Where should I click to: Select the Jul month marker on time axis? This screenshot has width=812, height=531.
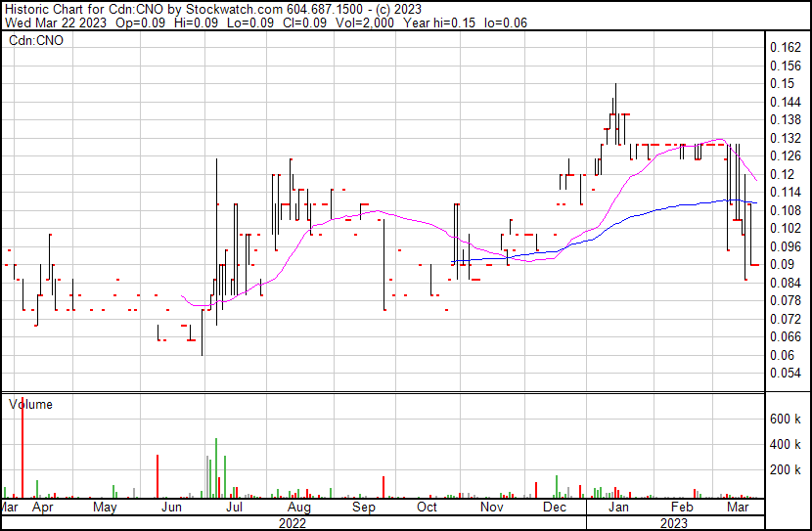pos(235,509)
